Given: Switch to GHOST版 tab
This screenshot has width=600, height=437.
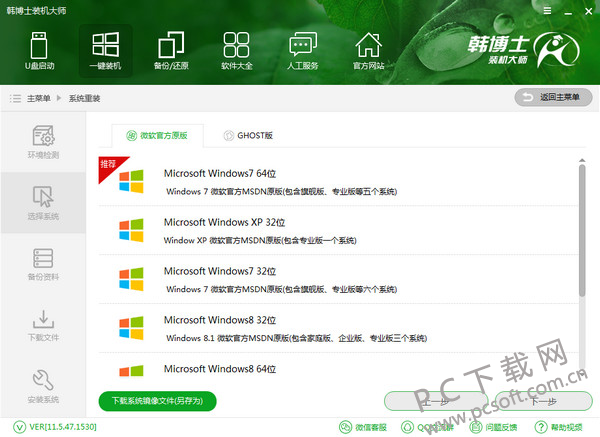Looking at the screenshot, I should tap(248, 135).
